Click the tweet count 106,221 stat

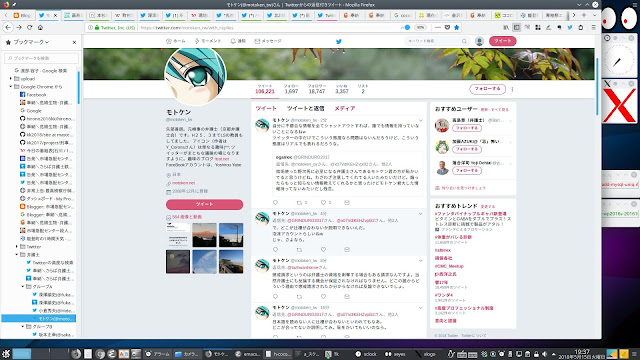point(265,89)
